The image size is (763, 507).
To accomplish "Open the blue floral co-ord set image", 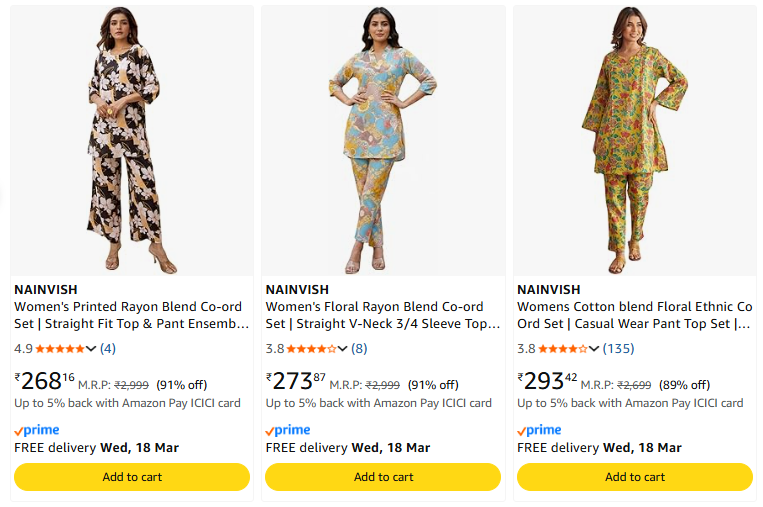I will point(383,140).
